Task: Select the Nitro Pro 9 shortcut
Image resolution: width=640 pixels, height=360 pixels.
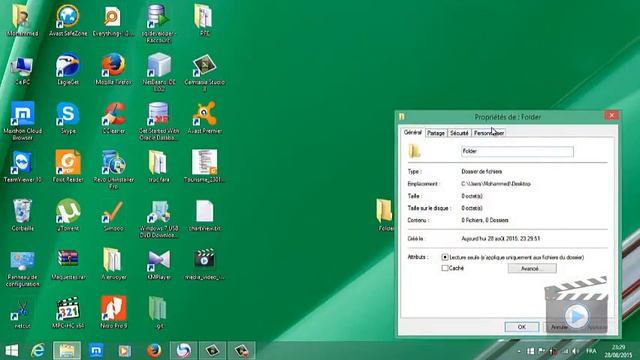Action: pos(113,313)
